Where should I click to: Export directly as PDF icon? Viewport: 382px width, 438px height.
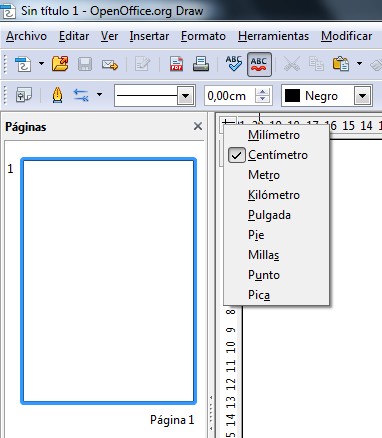[176, 64]
